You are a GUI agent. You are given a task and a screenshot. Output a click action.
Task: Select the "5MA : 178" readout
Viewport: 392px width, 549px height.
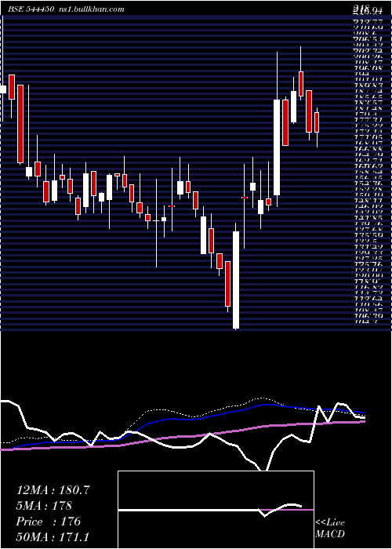(x=44, y=506)
